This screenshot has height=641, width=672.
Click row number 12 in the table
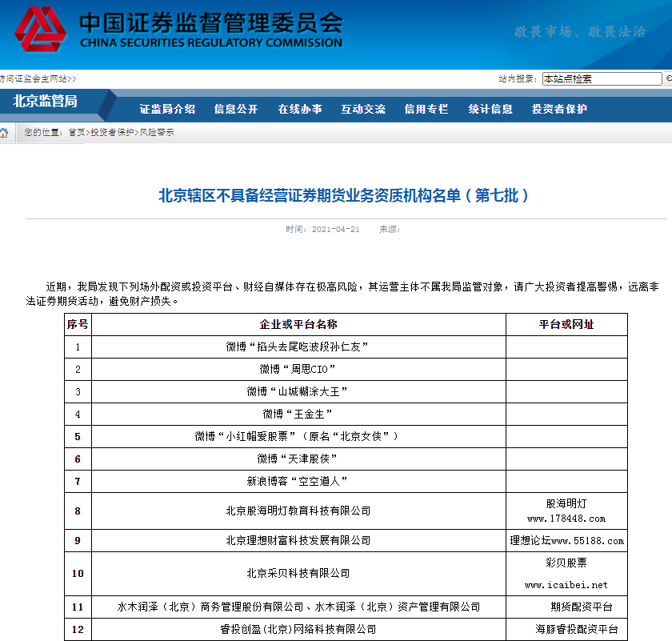(78, 630)
